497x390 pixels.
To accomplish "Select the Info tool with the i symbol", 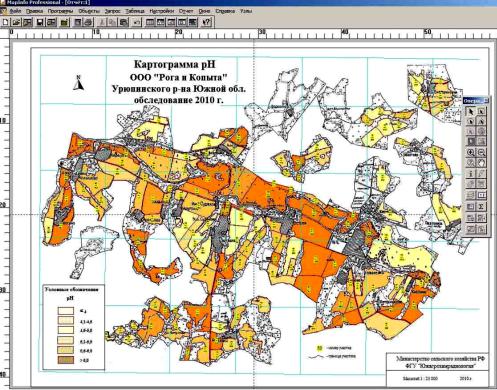I will click(470, 173).
